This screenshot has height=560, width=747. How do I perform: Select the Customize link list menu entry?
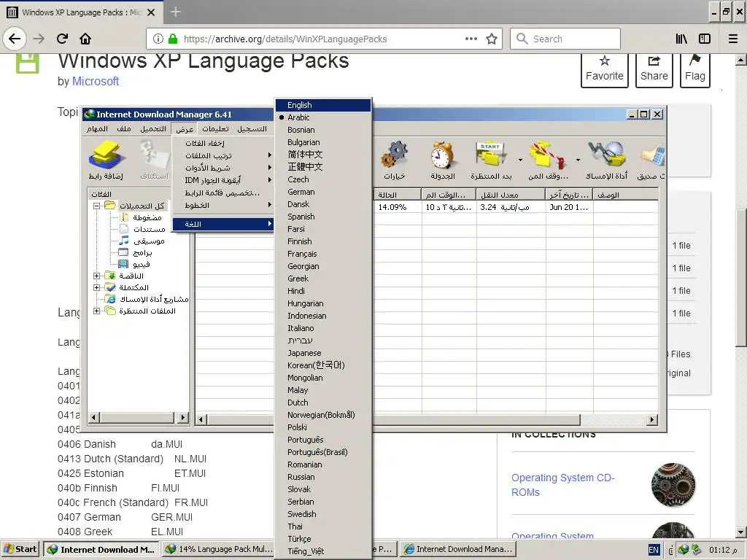click(223, 192)
